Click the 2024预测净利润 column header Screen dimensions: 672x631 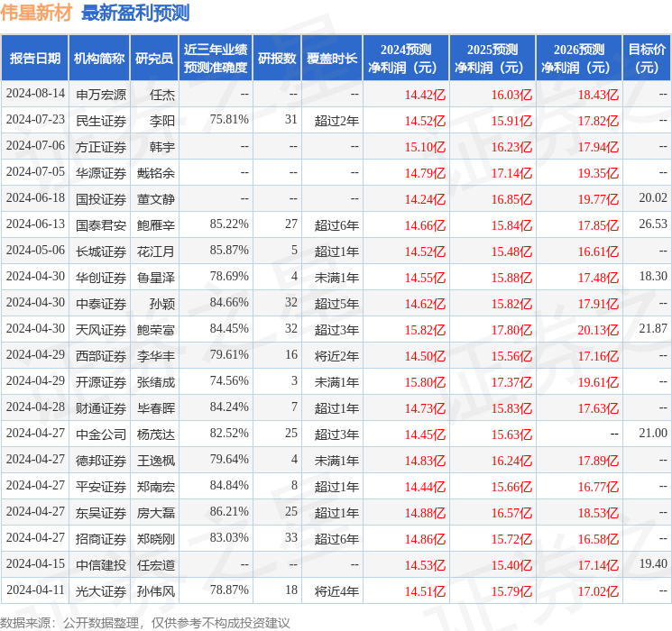coord(406,59)
